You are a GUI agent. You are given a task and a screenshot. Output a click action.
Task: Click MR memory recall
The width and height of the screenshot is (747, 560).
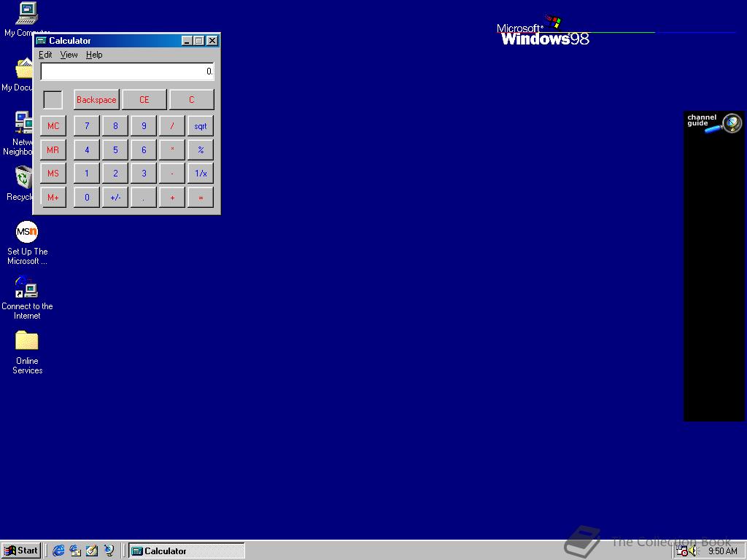(x=53, y=149)
